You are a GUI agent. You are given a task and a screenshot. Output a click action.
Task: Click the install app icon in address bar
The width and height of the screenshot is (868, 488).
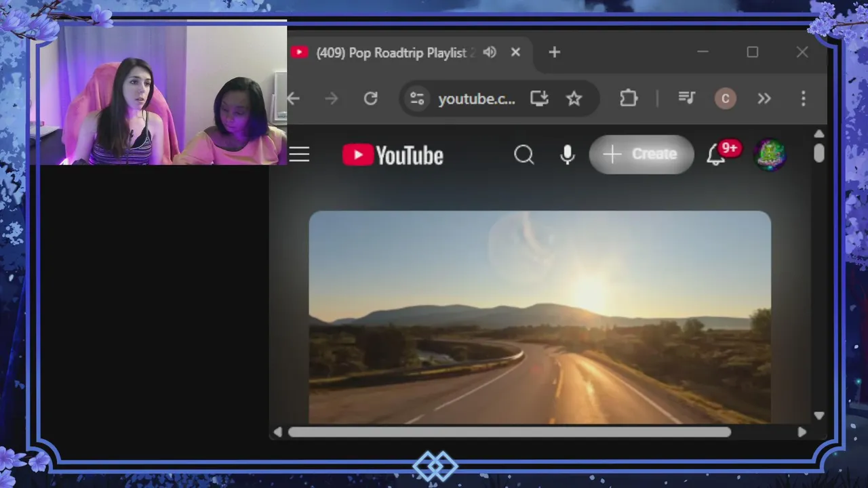tap(539, 99)
